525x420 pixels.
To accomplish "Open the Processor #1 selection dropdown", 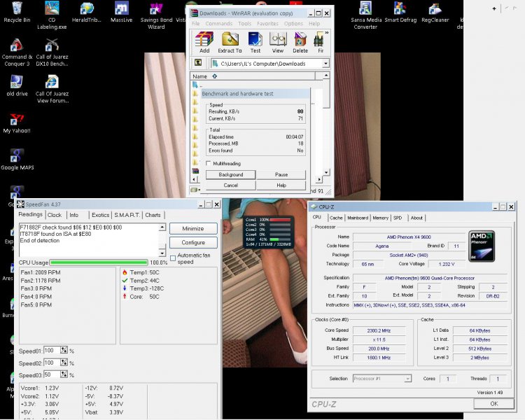I will pyautogui.click(x=407, y=379).
